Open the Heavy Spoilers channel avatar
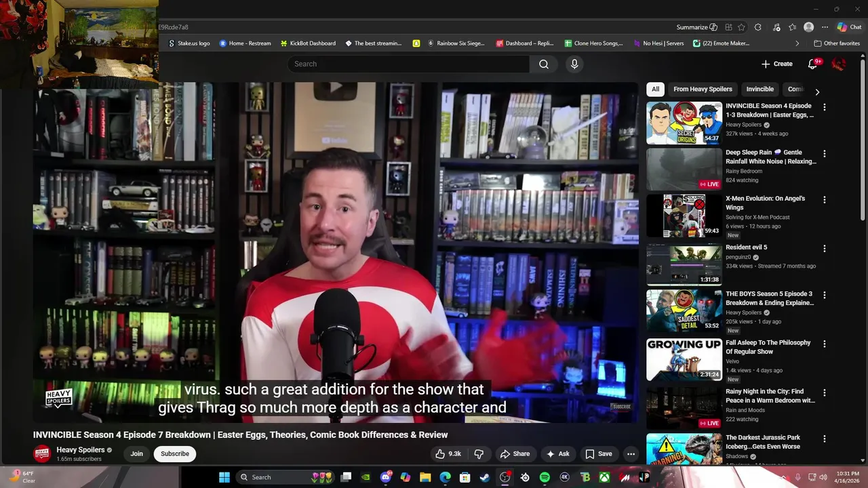868x488 pixels. point(42,453)
